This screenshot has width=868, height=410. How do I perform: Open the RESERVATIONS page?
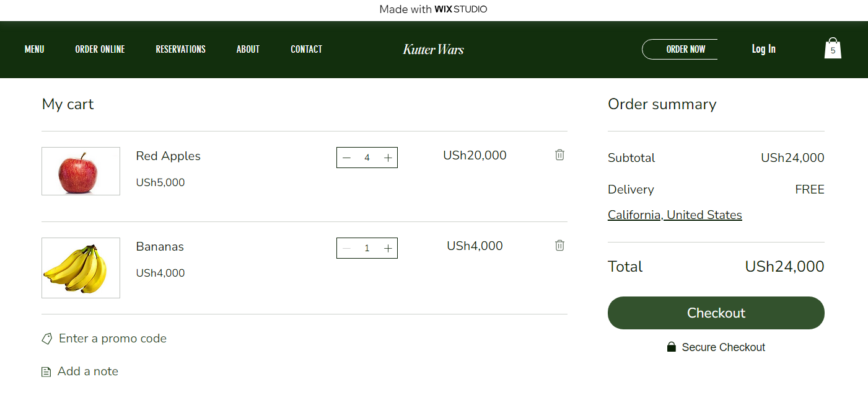180,49
